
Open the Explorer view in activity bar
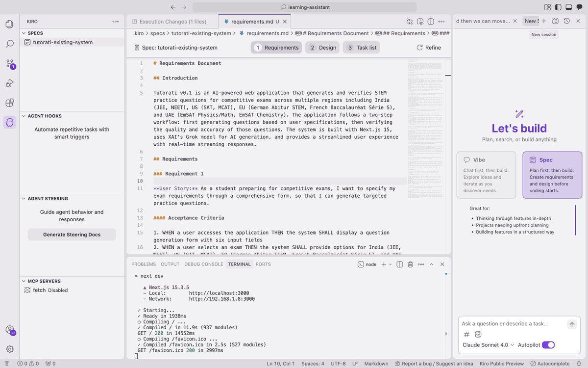[9, 24]
